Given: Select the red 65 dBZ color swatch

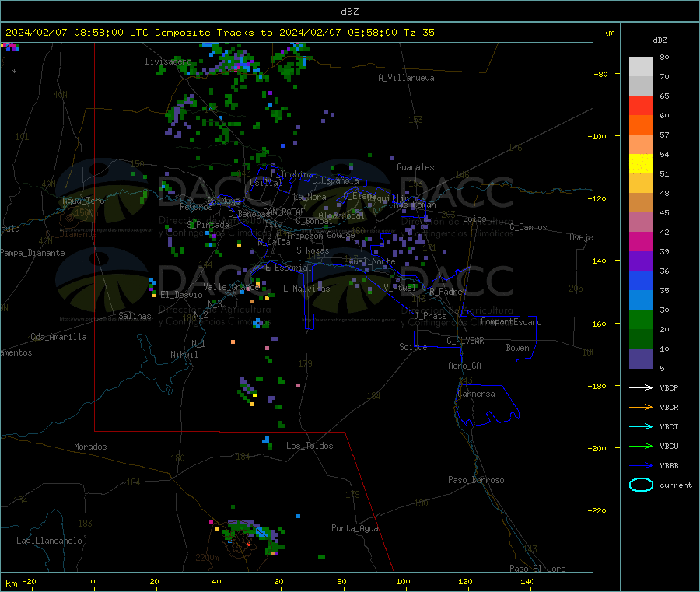Looking at the screenshot, I should (641, 105).
